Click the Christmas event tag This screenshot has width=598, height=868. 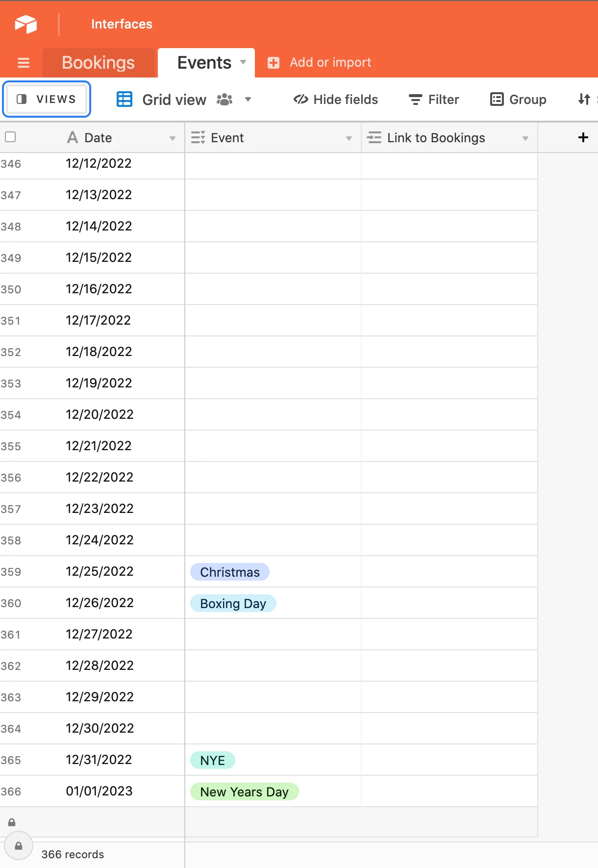[230, 572]
